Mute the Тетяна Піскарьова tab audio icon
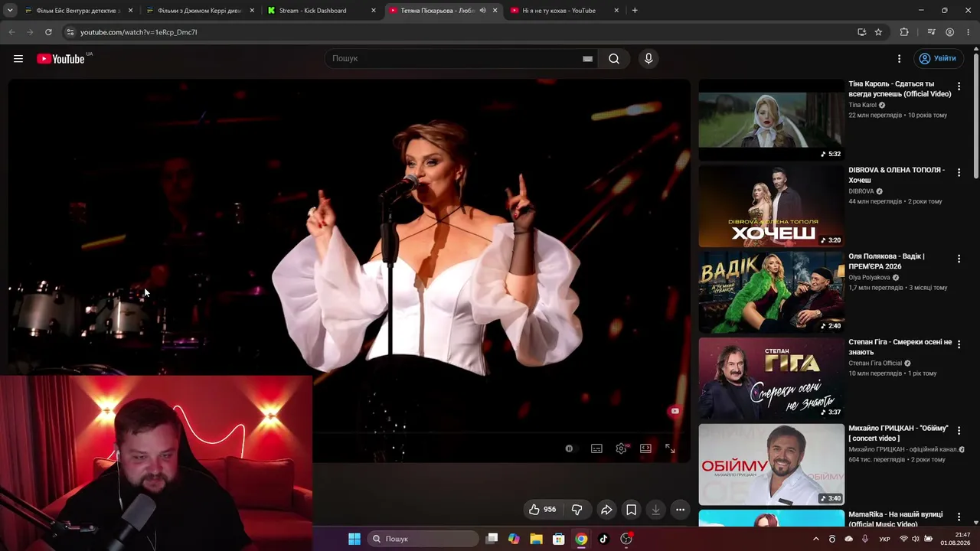Viewport: 980px width, 551px height. point(482,11)
